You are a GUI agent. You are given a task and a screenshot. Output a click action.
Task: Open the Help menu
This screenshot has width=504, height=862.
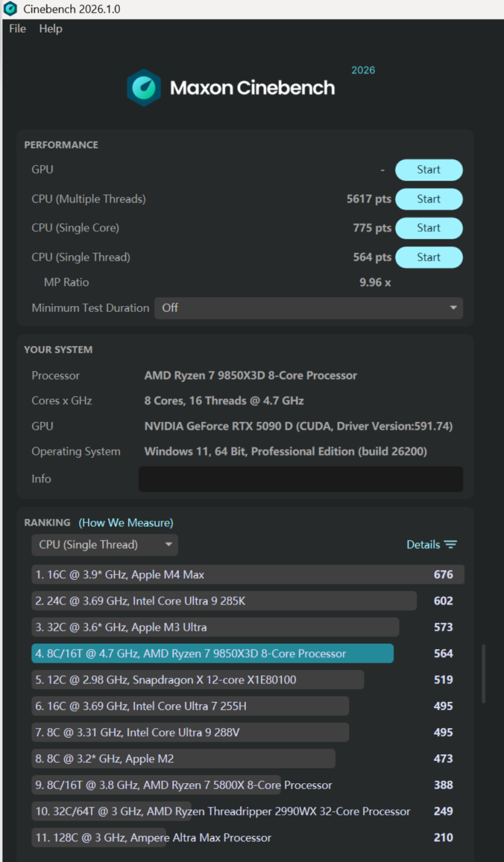pos(51,28)
